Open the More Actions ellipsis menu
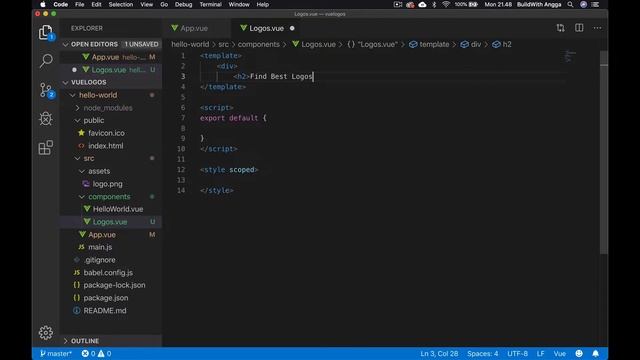 pyautogui.click(x=598, y=28)
